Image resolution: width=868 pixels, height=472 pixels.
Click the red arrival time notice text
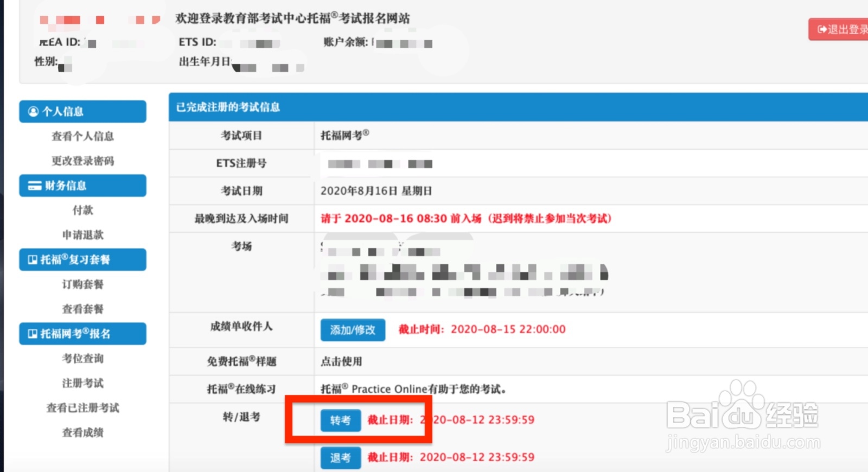466,219
